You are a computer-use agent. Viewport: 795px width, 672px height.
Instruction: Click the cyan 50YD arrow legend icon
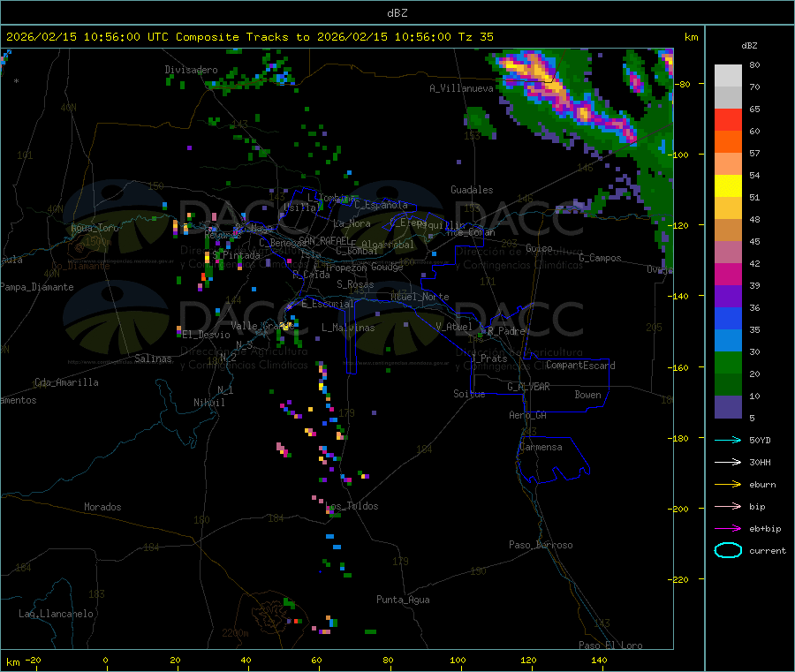(728, 440)
